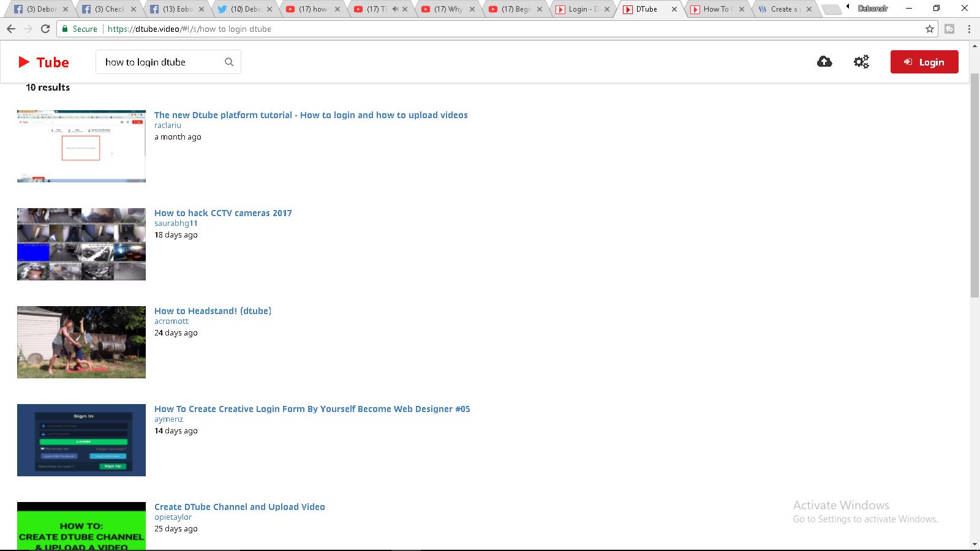Open the headstand video thumbnail
980x551 pixels.
81,342
